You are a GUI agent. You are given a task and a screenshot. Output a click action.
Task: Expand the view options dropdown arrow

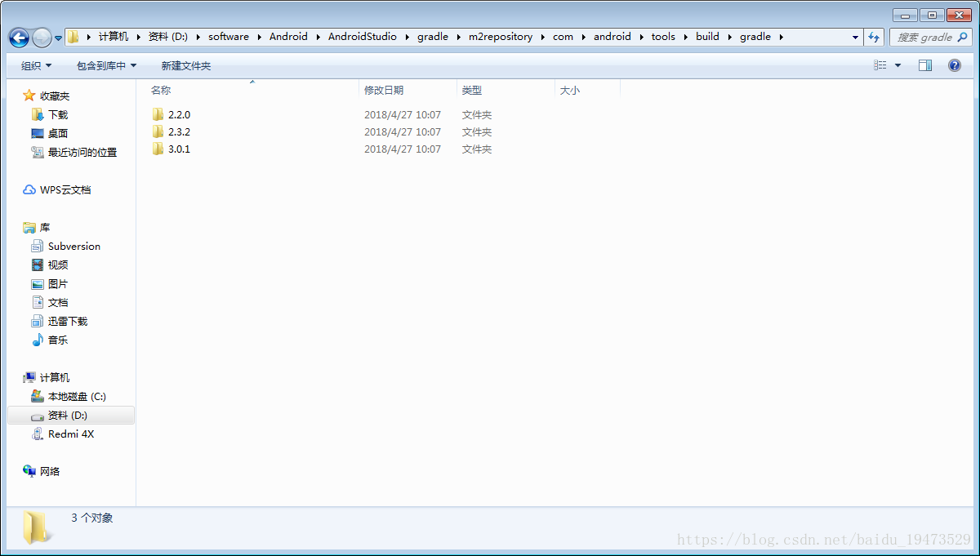click(898, 65)
